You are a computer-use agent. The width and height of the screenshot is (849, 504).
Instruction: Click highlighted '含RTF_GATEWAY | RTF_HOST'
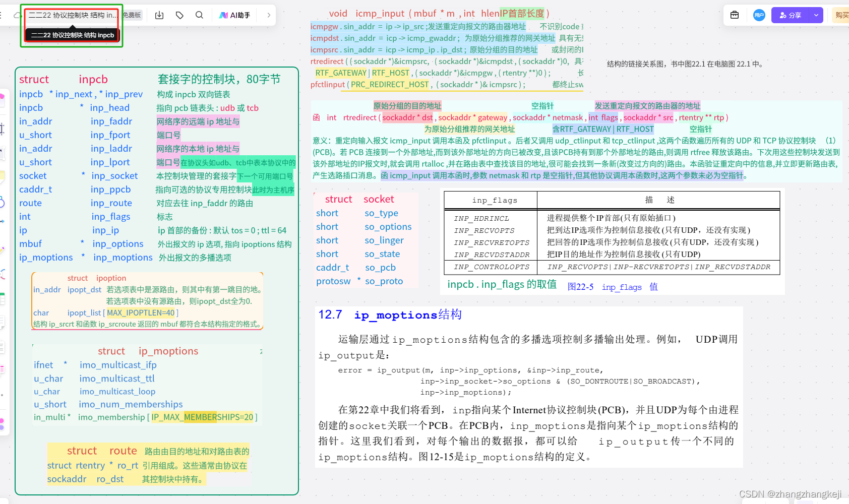[603, 129]
